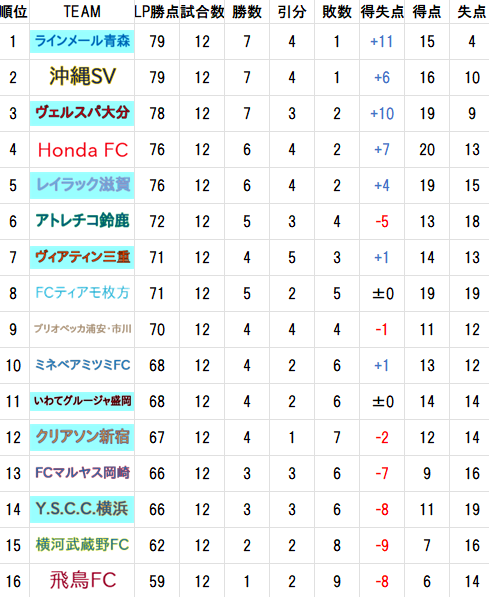Click the ミネベアミツミFC team name
The width and height of the screenshot is (489, 597).
click(x=82, y=365)
